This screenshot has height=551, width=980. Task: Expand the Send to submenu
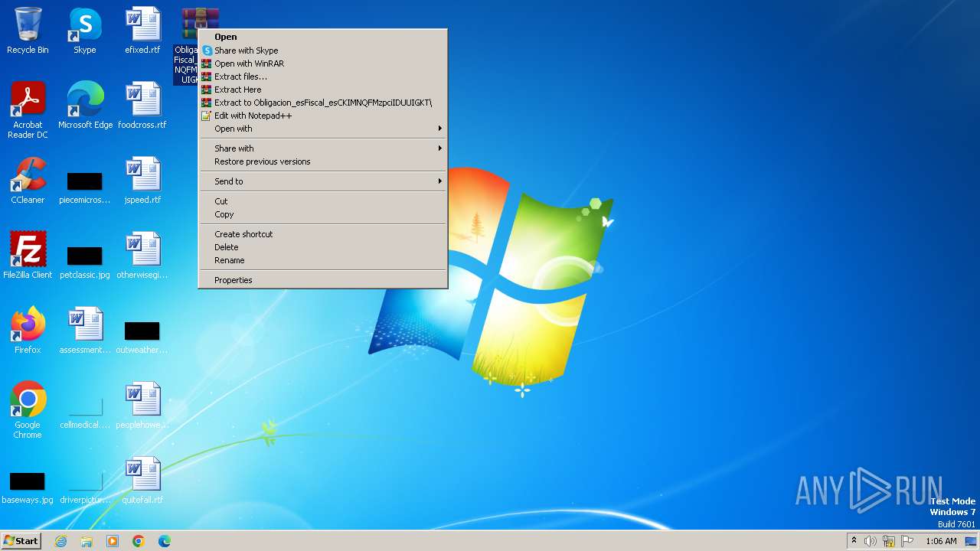pos(322,181)
